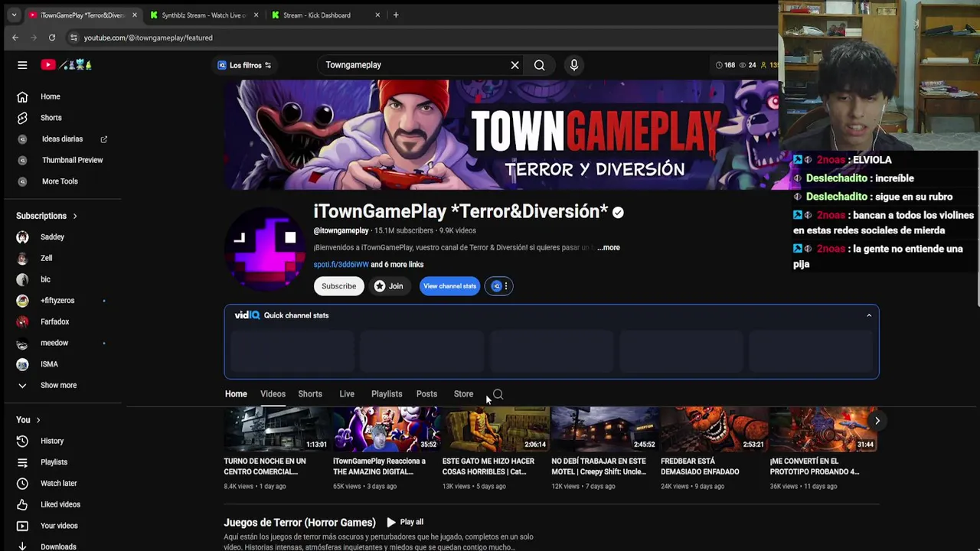This screenshot has width=980, height=551.
Task: Open the Los filtros vidIQ filter toggle
Action: click(245, 65)
